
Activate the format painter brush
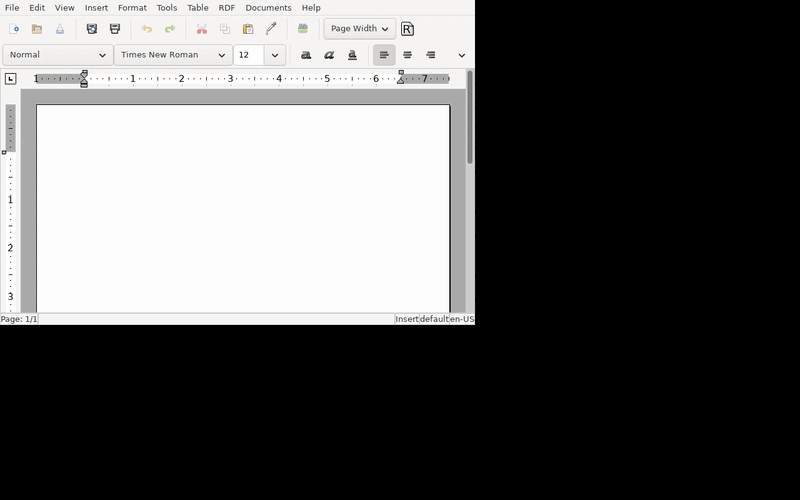271,29
